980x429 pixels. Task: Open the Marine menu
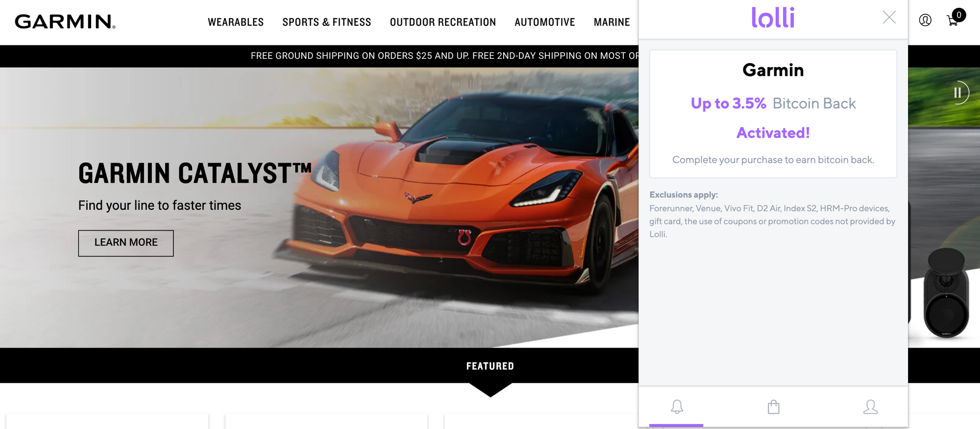coord(612,22)
